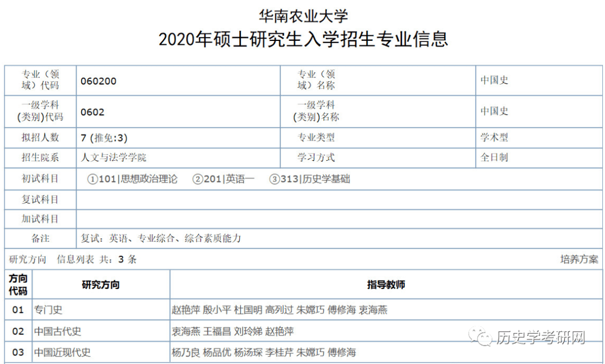
Task: Select direction code 02 cell
Action: tap(18, 331)
